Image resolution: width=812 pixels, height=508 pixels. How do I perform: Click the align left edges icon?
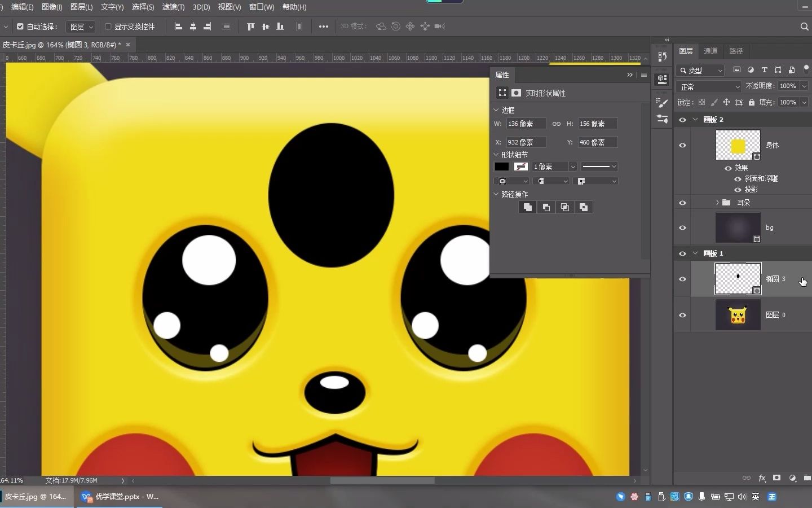click(178, 27)
